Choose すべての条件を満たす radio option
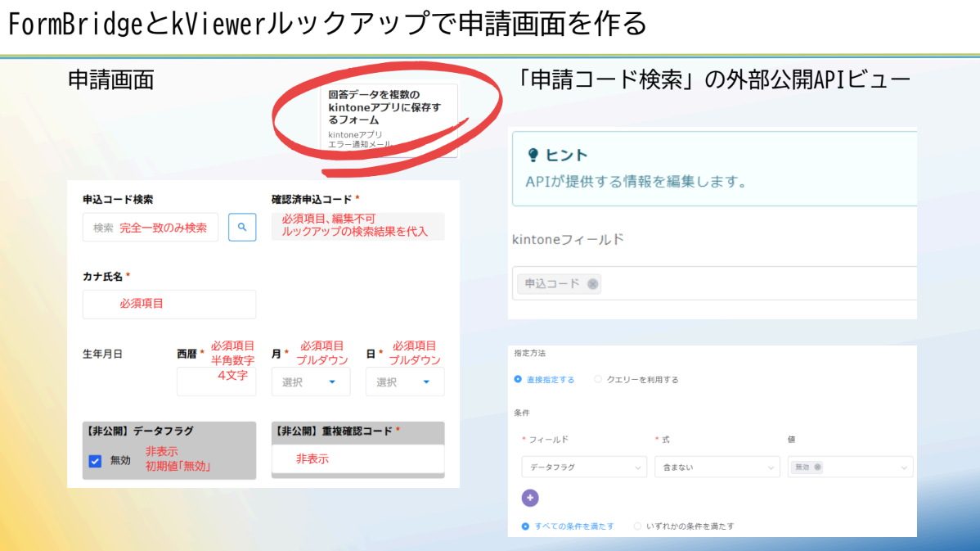This screenshot has height=551, width=980. tap(525, 526)
